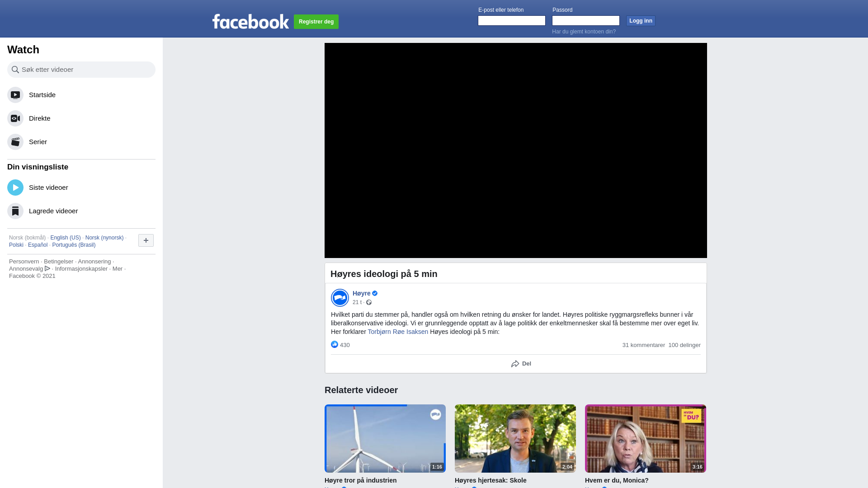Viewport: 868px width, 488px height.
Task: Open more languages with plus button
Action: (x=146, y=240)
